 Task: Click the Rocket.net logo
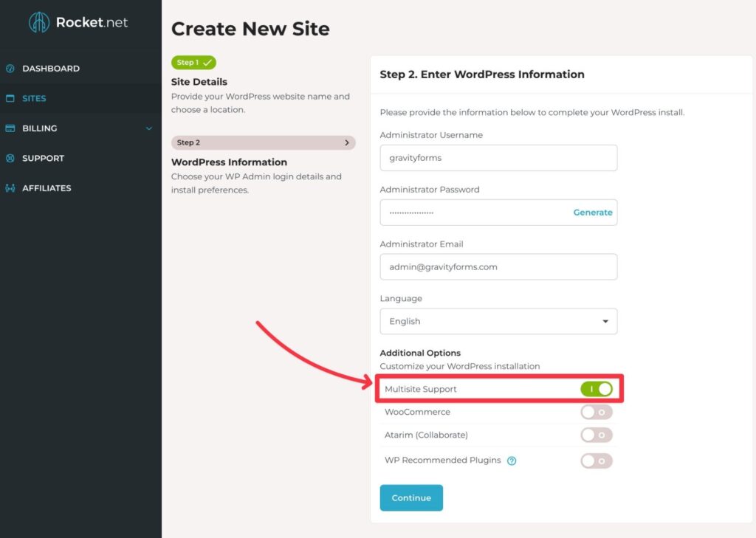pyautogui.click(x=77, y=23)
